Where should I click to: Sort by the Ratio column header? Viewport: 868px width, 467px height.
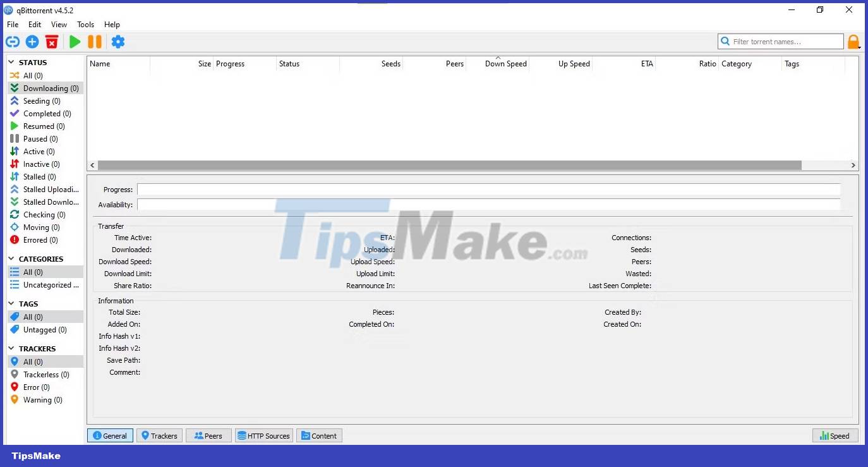pos(687,64)
